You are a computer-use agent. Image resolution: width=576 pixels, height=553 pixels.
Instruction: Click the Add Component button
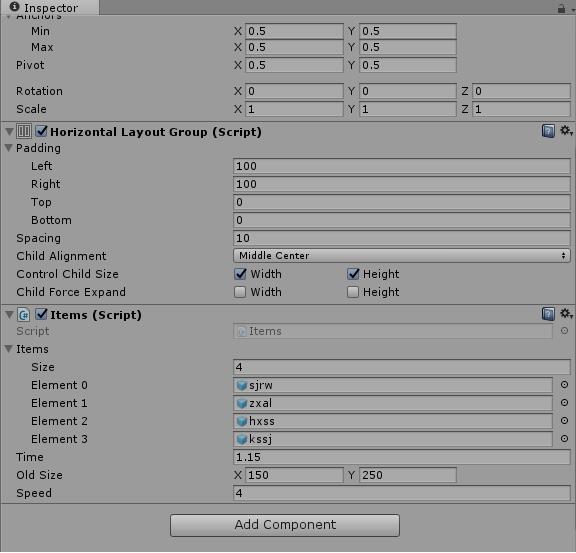(x=285, y=525)
